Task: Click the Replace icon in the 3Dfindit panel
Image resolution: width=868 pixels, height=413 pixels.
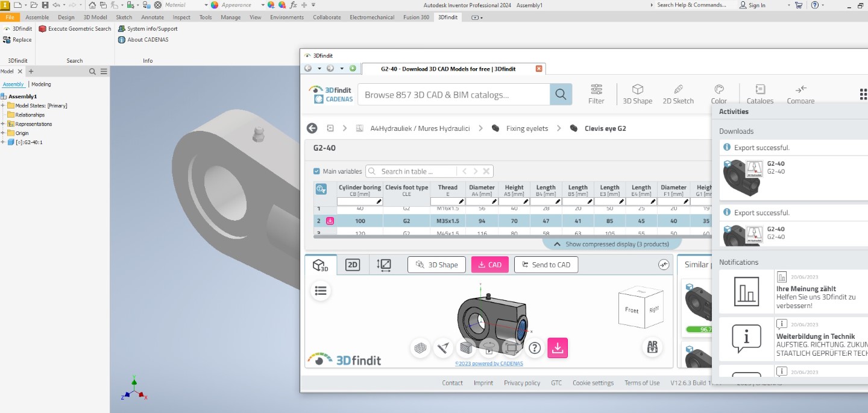Action: (x=5, y=40)
